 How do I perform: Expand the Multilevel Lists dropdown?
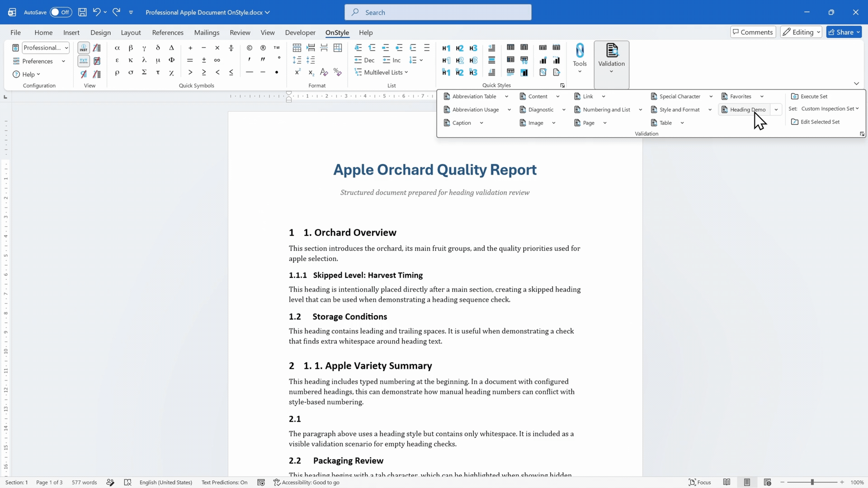click(x=406, y=72)
